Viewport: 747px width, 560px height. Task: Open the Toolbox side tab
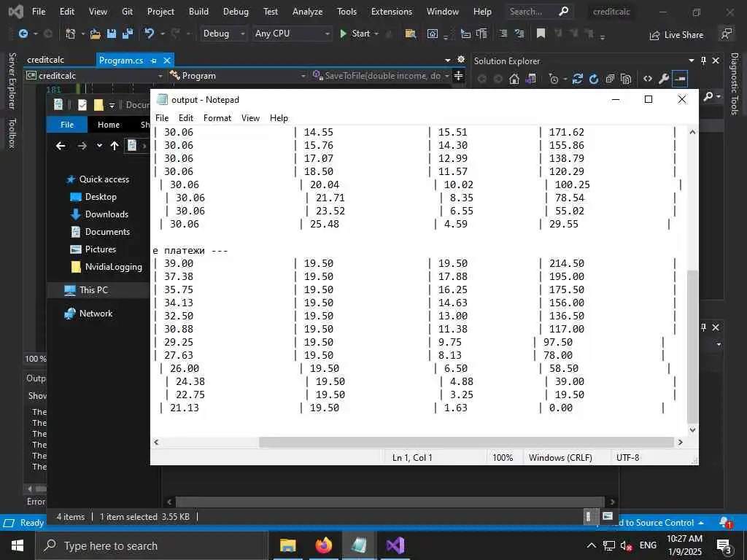pos(12,133)
